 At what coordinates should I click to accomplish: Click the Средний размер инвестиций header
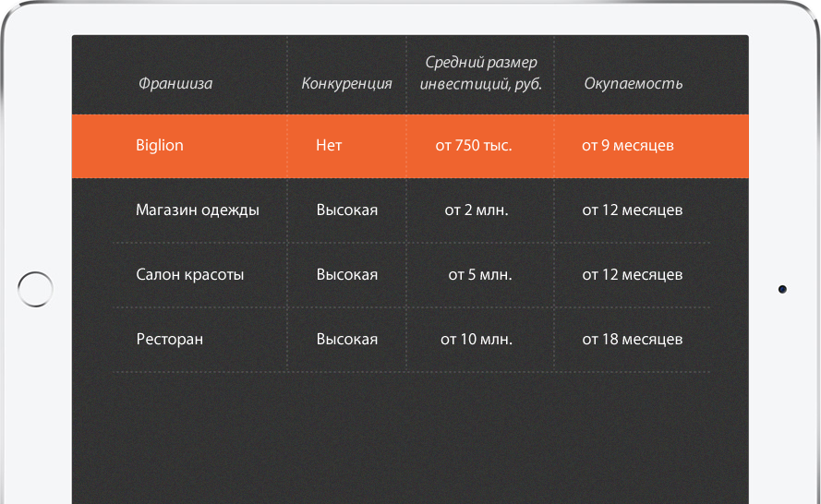[480, 73]
